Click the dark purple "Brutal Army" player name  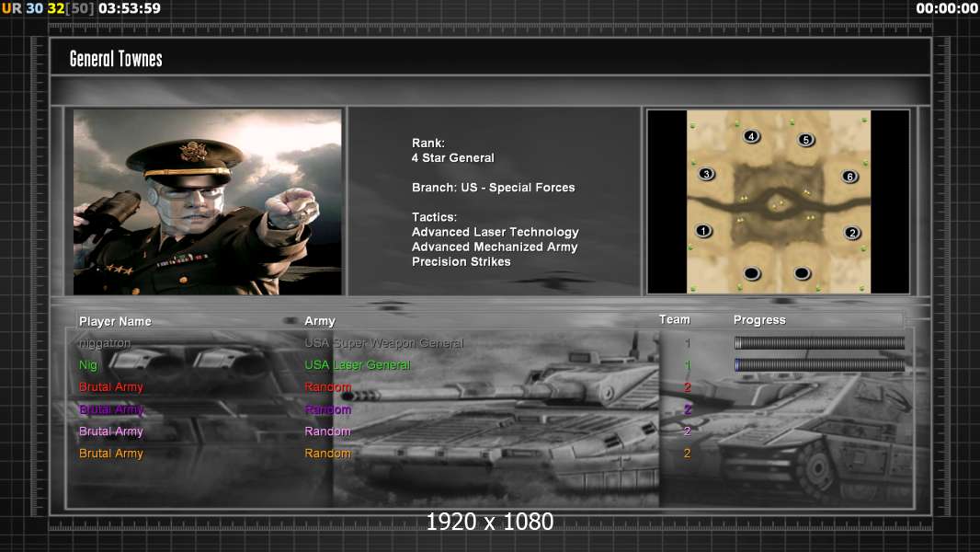110,409
